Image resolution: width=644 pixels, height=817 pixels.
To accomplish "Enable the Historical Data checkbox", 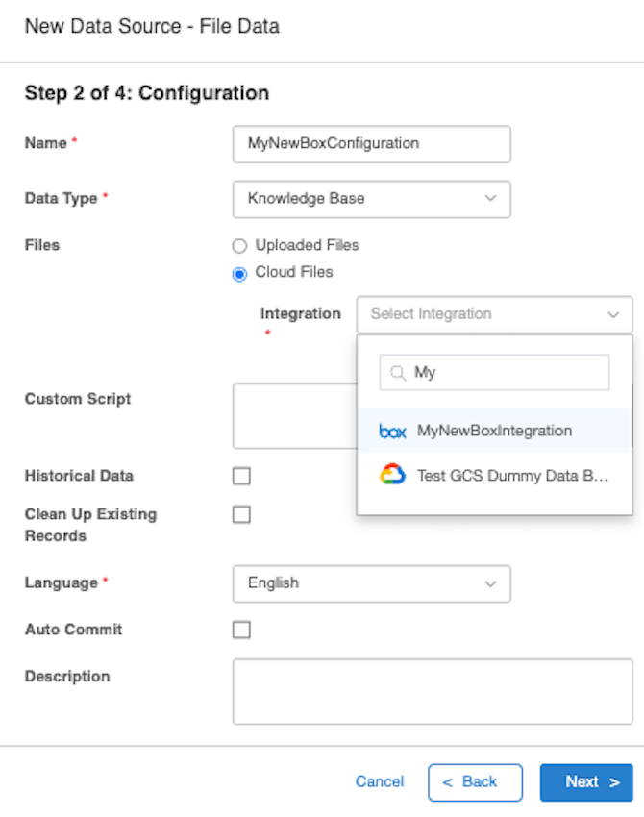I will (241, 476).
